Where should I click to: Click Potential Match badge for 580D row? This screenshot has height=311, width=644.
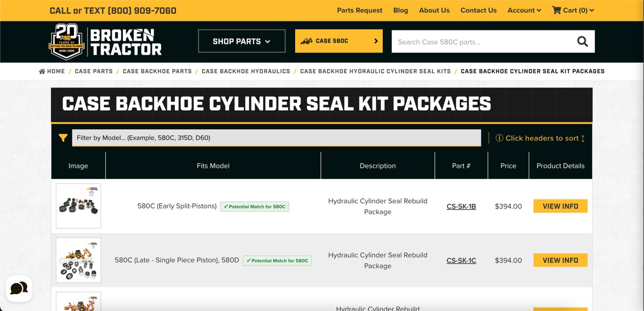277,261
